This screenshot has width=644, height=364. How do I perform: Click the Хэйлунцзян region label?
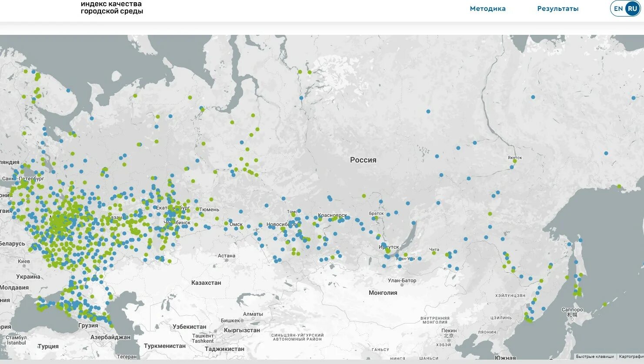[510, 295]
